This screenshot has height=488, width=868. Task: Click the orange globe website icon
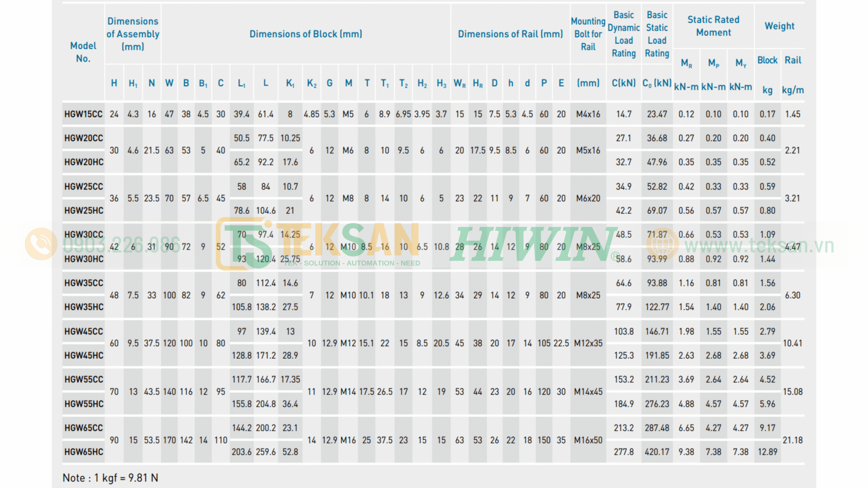663,245
